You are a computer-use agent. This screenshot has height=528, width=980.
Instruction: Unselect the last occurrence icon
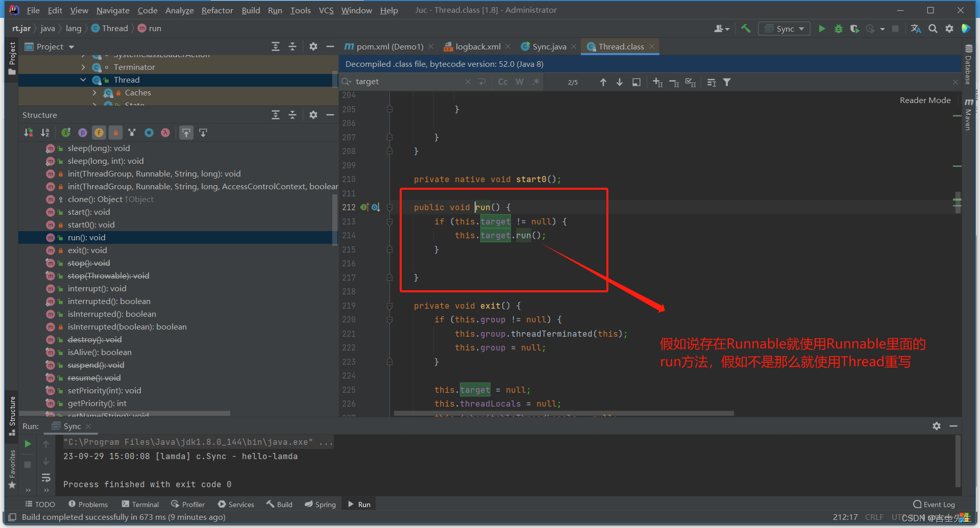674,82
